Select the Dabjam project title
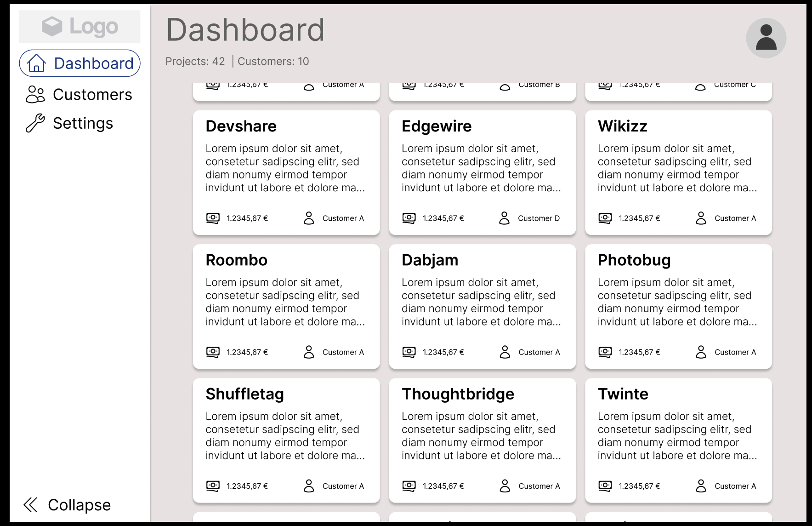Viewport: 812px width, 526px height. click(430, 260)
